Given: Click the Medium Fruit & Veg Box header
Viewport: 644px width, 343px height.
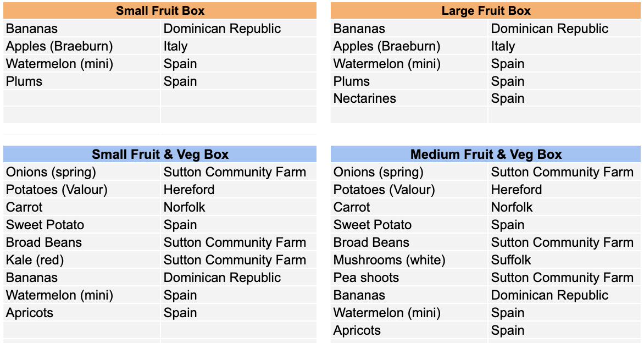Looking at the screenshot, I should (x=486, y=154).
